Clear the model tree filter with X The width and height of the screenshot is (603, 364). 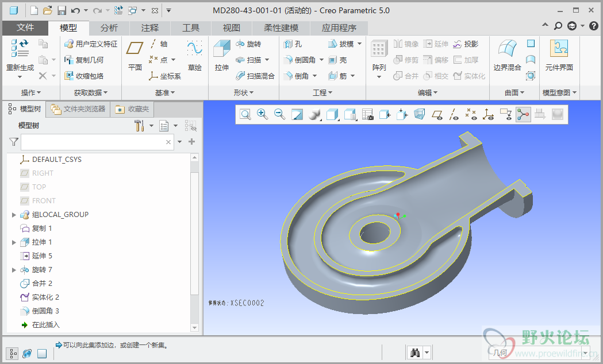[168, 142]
